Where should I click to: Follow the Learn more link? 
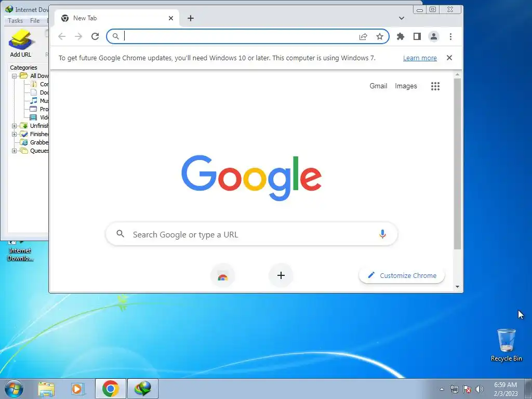[420, 58]
